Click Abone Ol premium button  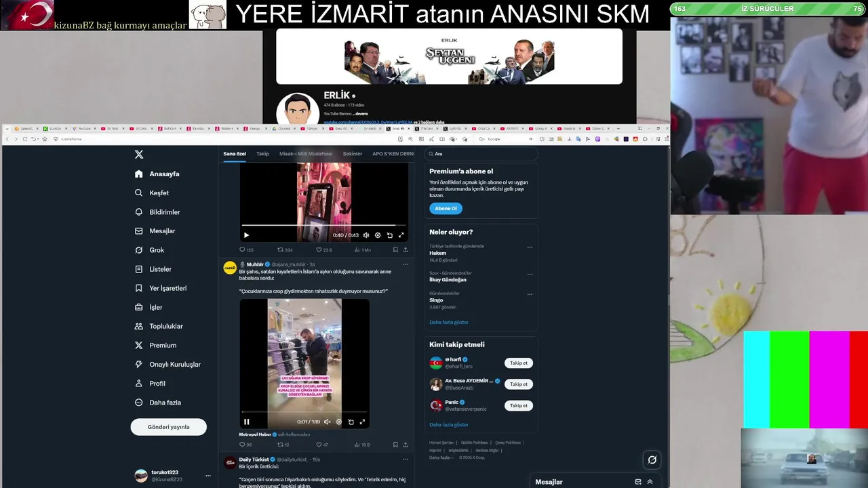(x=446, y=209)
